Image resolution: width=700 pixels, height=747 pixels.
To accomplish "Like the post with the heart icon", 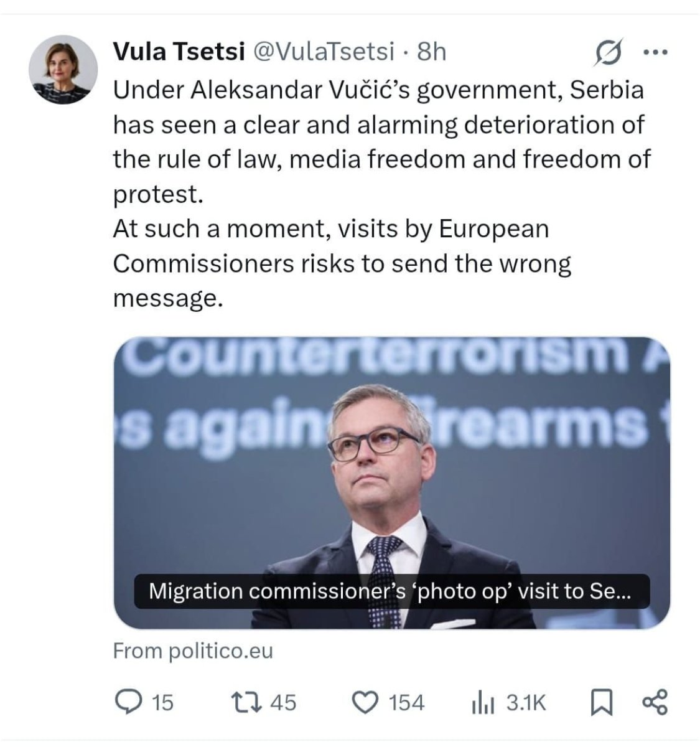I will click(x=365, y=703).
